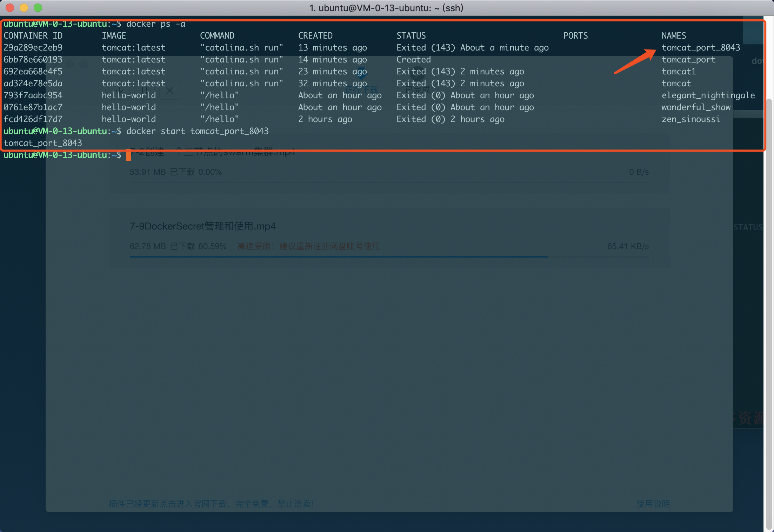Click the '/hello' command in fcd426df17d7 row
Viewport: 774px width, 532px height.
coord(220,119)
